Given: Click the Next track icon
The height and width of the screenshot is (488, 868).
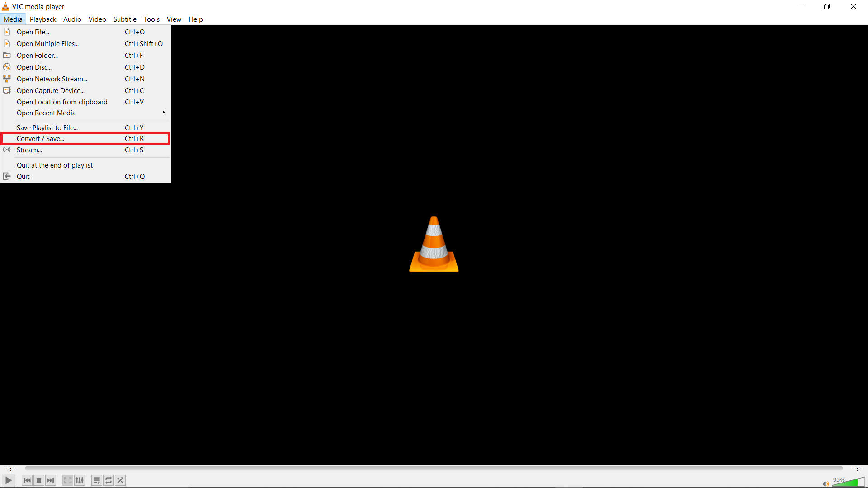Looking at the screenshot, I should (x=51, y=480).
